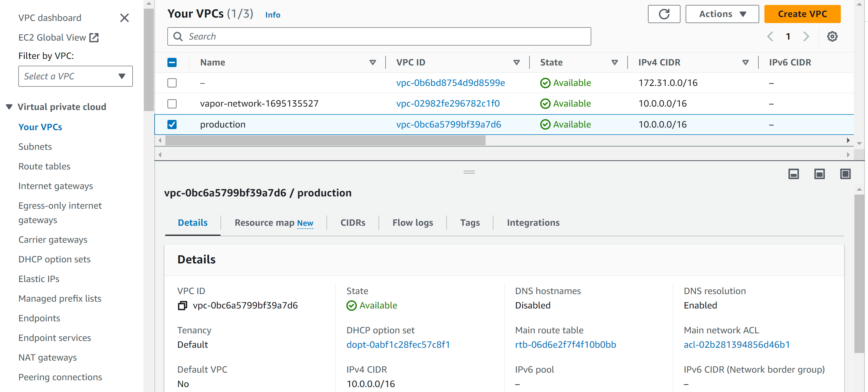The height and width of the screenshot is (392, 868).
Task: Click the table horizontal scrollbar thumb
Action: click(325, 140)
